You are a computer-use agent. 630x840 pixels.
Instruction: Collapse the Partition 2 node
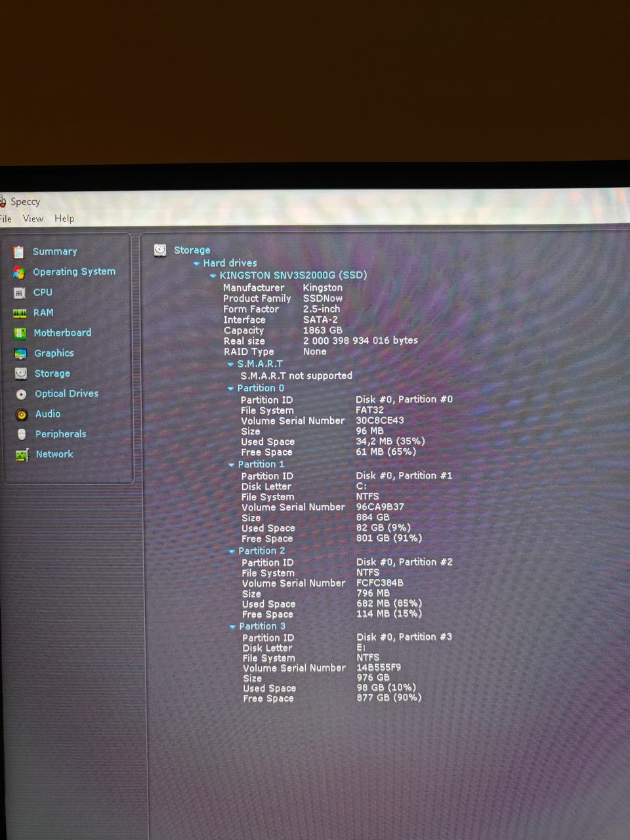[x=232, y=551]
